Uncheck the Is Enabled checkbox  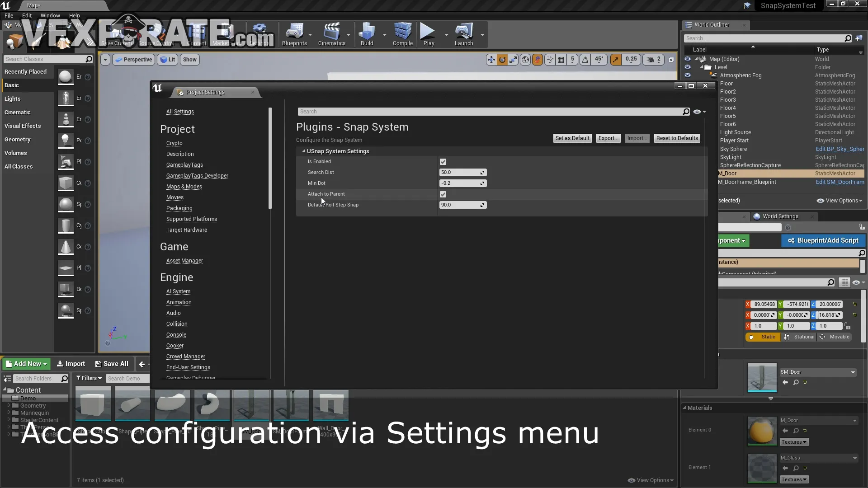(443, 162)
